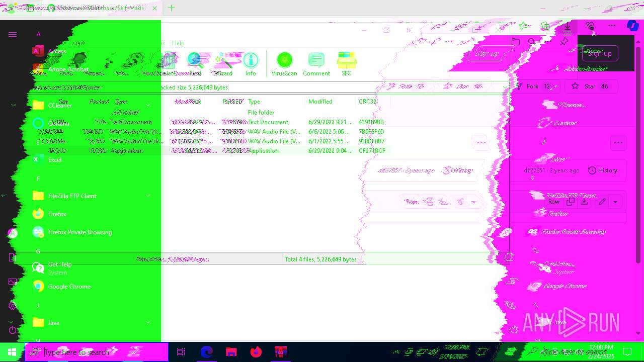This screenshot has width=644, height=362.
Task: Launch Excel from the Start menu
Action: (54, 160)
